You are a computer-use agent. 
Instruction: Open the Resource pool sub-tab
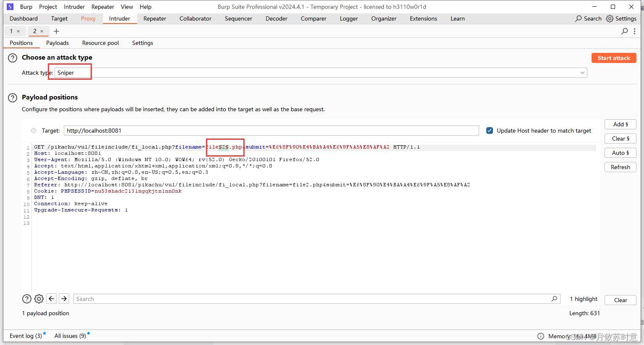(100, 43)
